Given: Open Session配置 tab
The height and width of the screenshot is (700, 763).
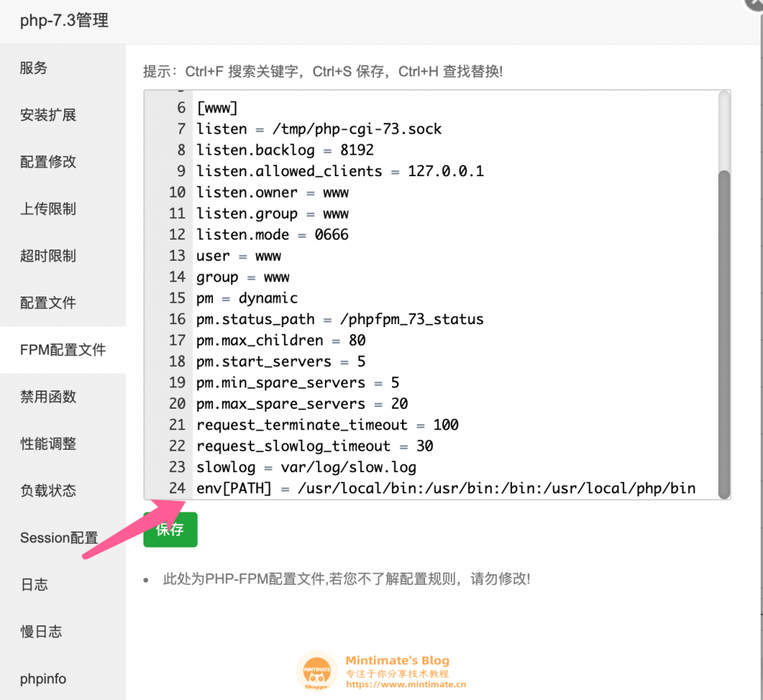Looking at the screenshot, I should pos(63,538).
